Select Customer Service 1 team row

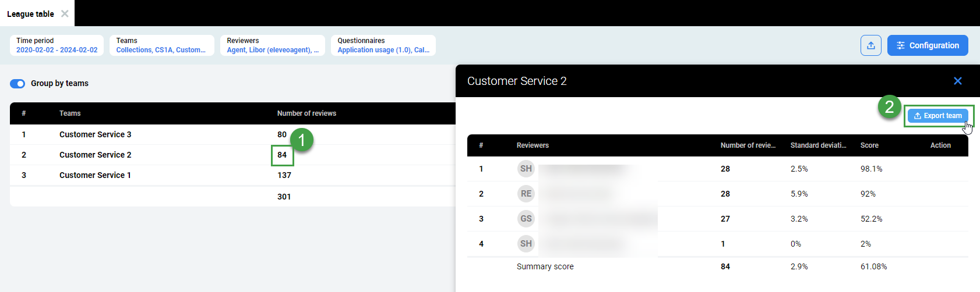tap(95, 175)
